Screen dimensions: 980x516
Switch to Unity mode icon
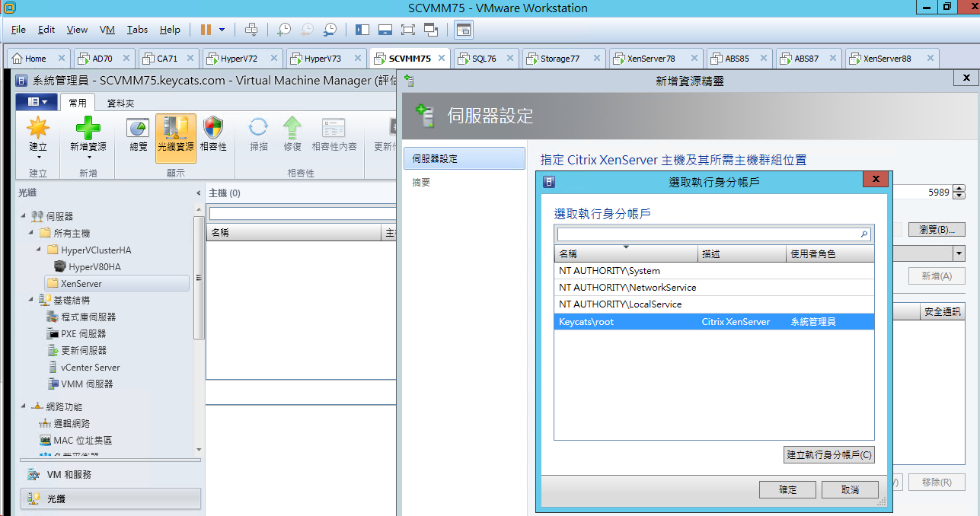pyautogui.click(x=432, y=30)
